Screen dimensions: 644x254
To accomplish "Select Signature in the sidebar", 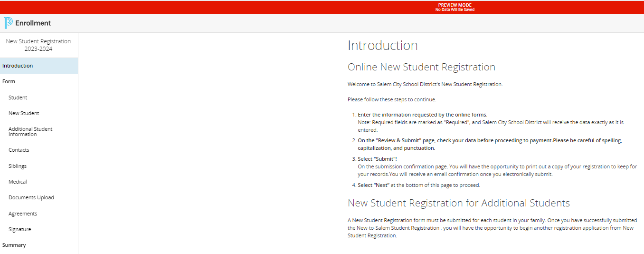I will click(x=19, y=229).
